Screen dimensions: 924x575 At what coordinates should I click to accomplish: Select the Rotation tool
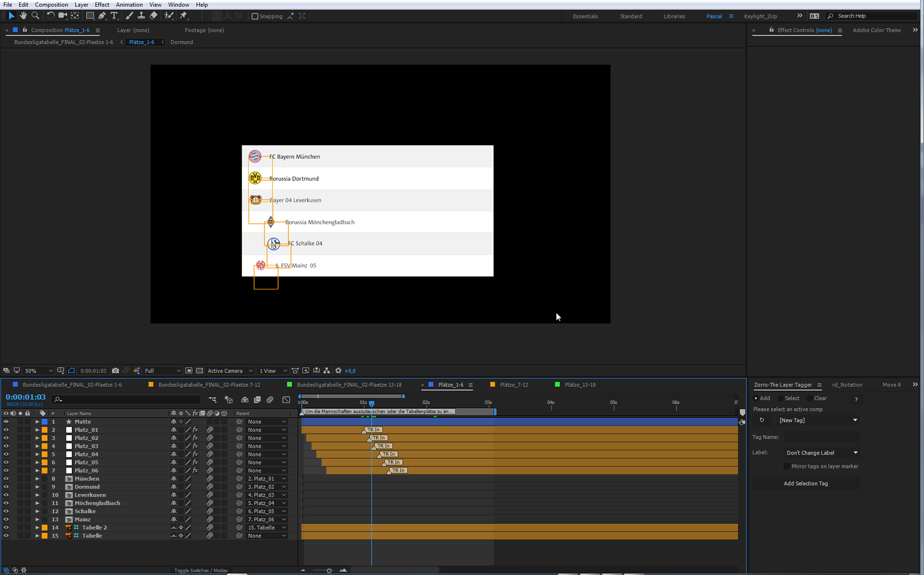51,16
